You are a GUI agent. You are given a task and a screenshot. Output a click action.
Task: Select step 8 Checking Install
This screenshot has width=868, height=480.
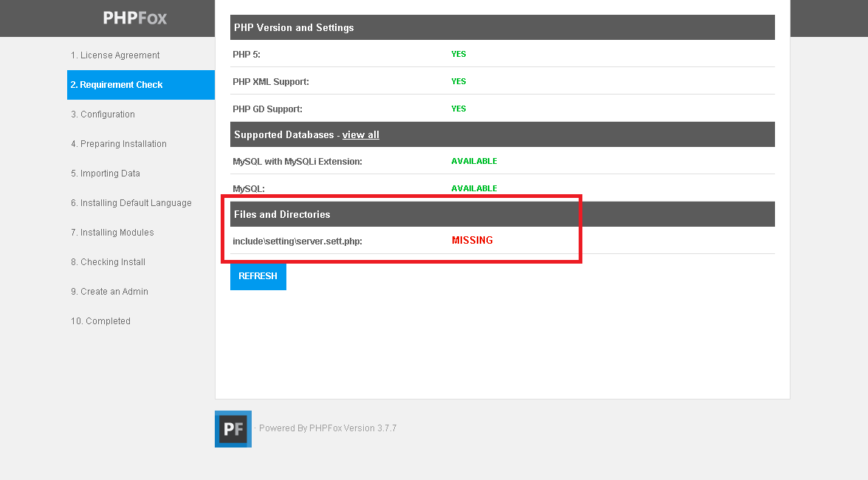click(x=108, y=261)
